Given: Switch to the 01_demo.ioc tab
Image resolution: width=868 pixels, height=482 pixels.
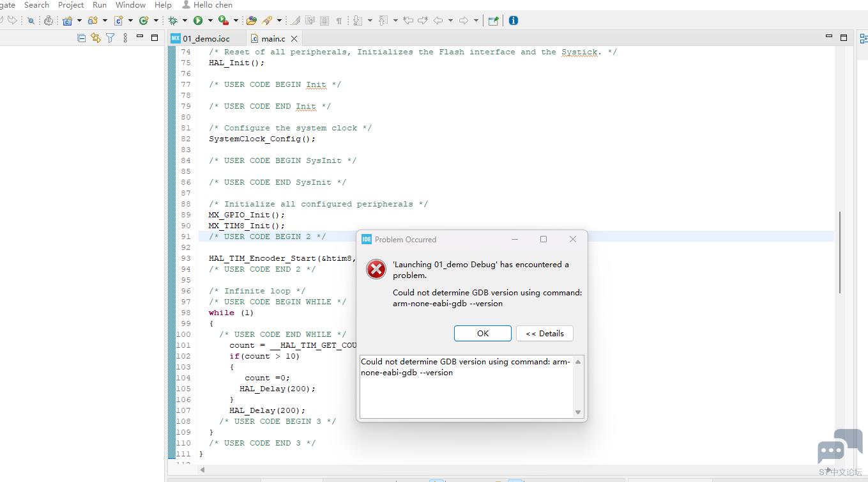Looking at the screenshot, I should coord(206,38).
